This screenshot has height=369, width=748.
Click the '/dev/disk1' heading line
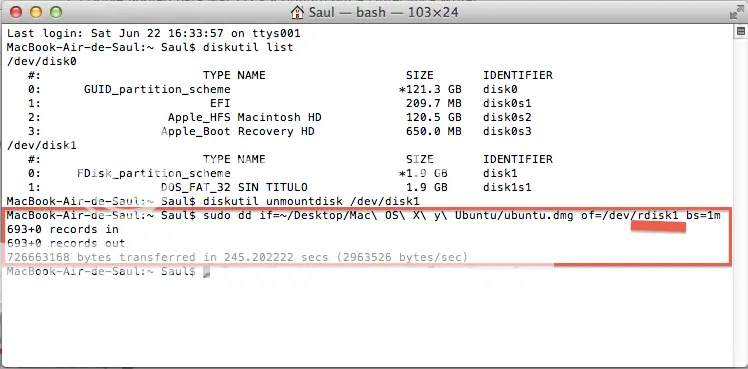tap(42, 145)
